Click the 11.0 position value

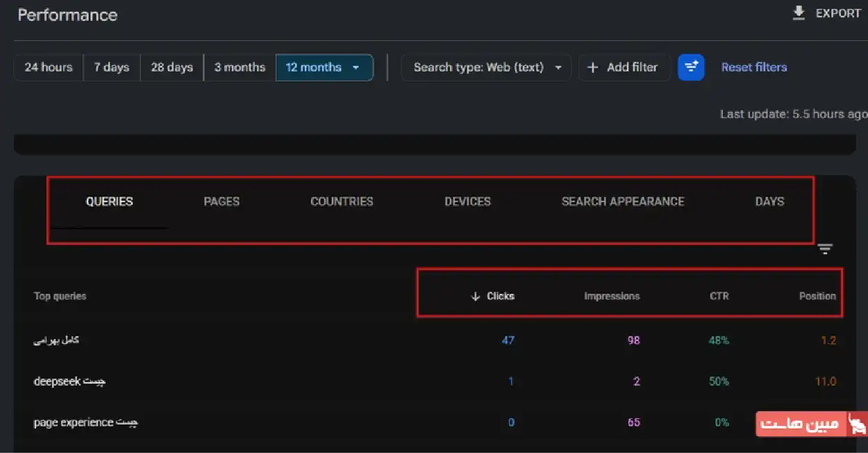pos(825,381)
